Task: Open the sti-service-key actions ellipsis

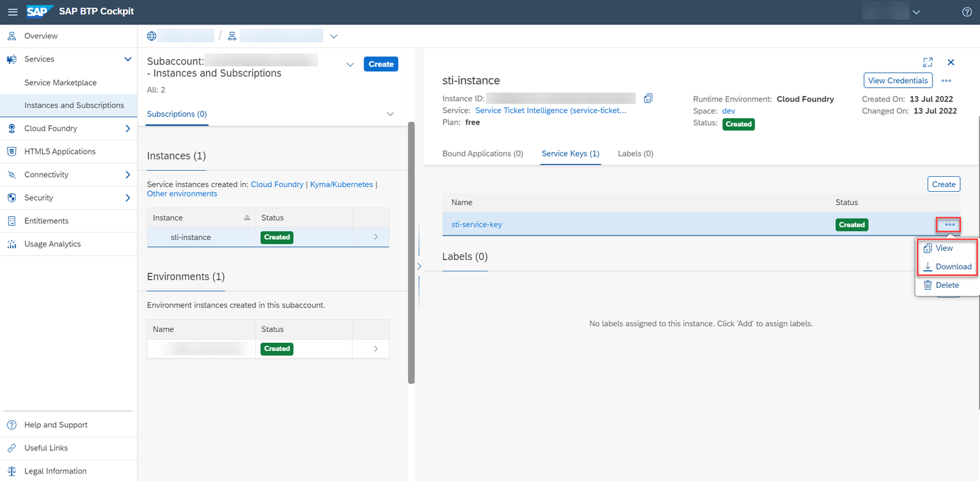Action: click(x=949, y=225)
